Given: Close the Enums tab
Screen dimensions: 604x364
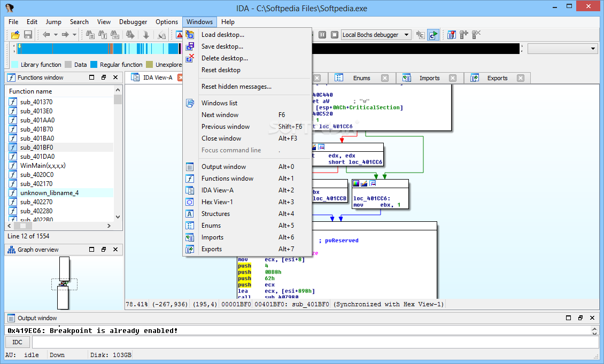Looking at the screenshot, I should (x=385, y=78).
